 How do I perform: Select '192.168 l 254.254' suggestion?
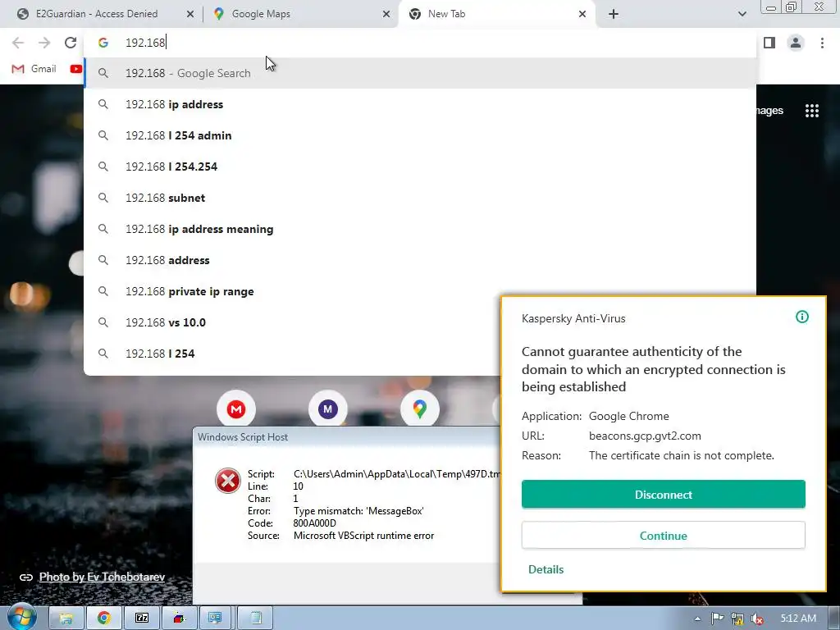(x=420, y=167)
